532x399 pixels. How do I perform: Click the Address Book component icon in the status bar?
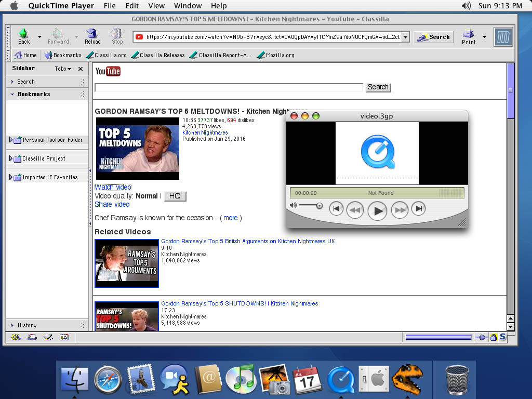[64, 337]
